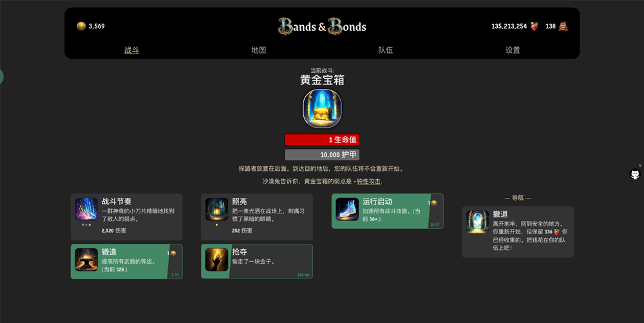The width and height of the screenshot is (644, 323).
Task: Go to the 设置 tab
Action: click(513, 50)
